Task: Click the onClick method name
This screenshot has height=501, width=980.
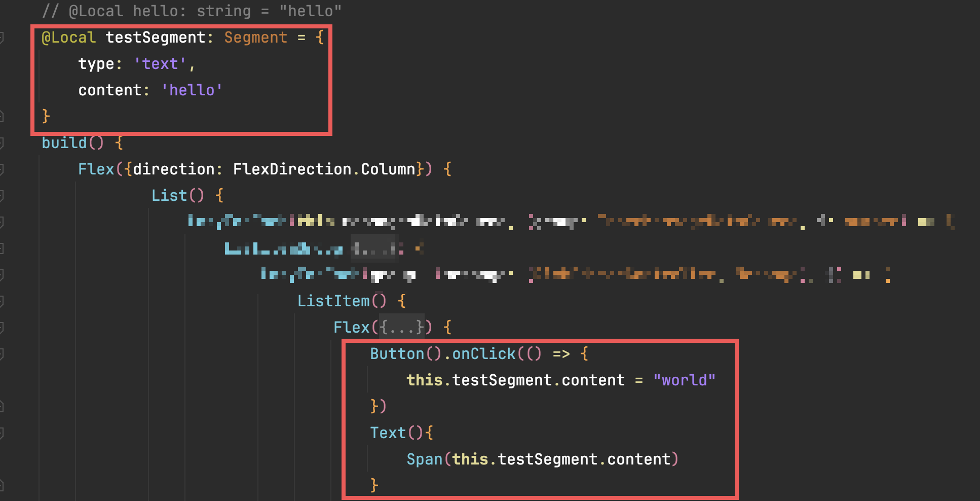Action: click(483, 354)
